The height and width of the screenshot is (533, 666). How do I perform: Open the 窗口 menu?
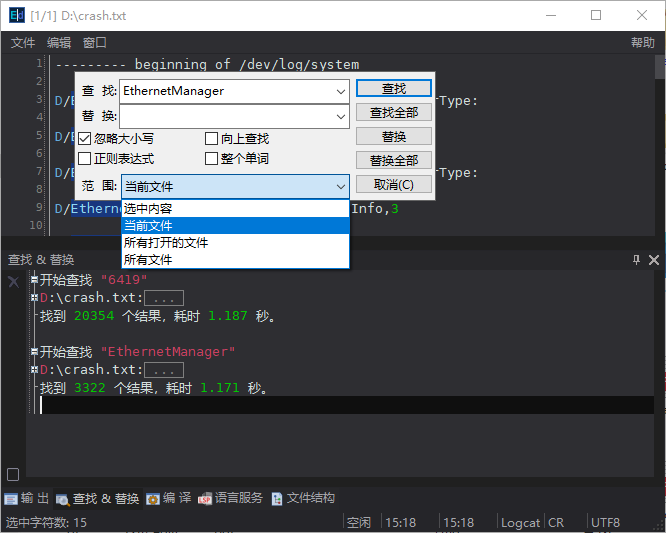[95, 42]
